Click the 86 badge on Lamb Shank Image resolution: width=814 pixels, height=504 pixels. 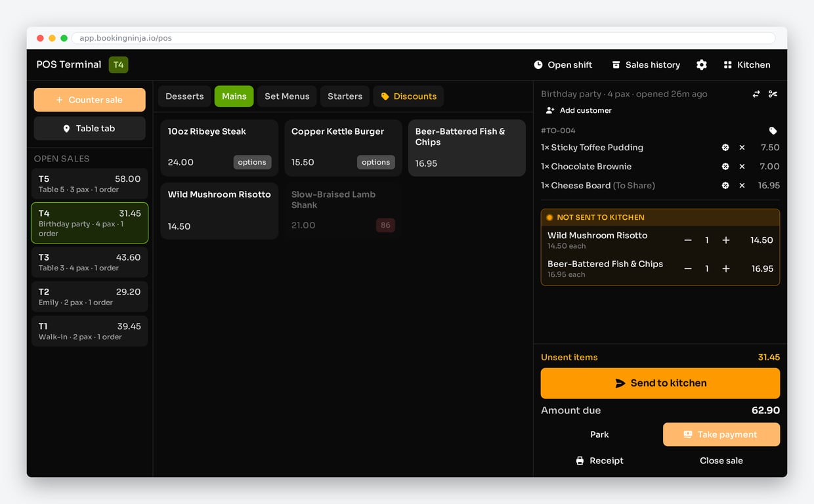[385, 225]
